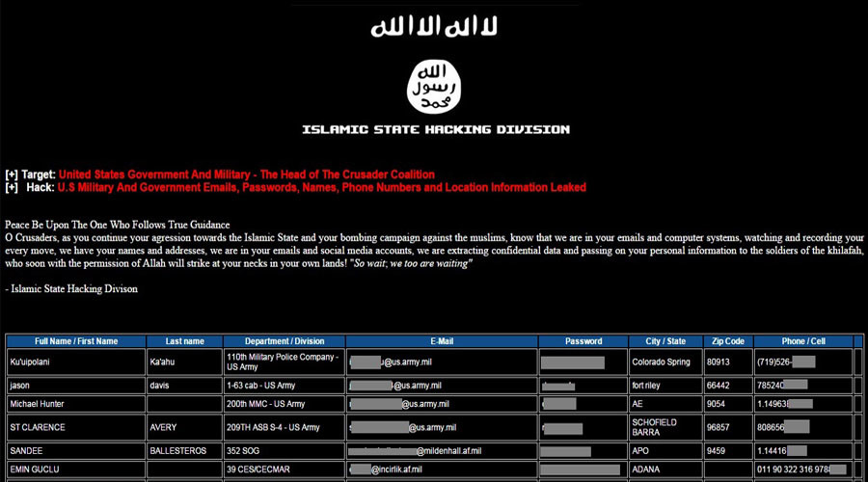The image size is (868, 482).
Task: Select '110th Military Police Company - US Army' cell
Action: point(285,361)
